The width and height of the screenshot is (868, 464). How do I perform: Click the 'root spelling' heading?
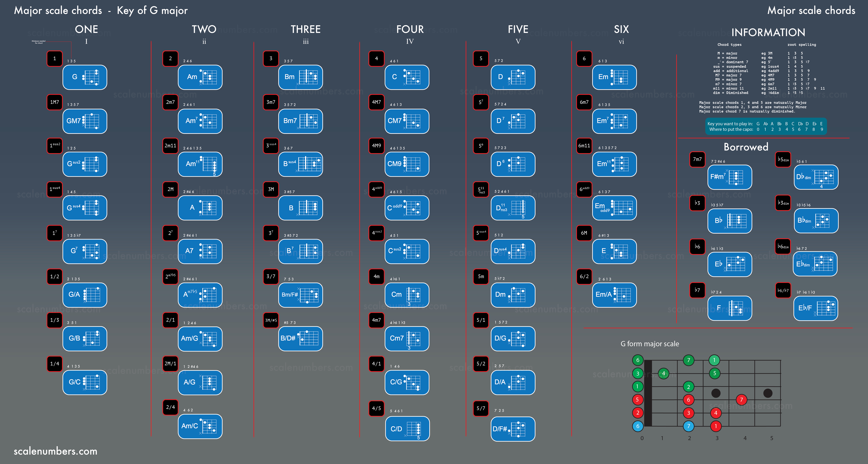tap(802, 45)
